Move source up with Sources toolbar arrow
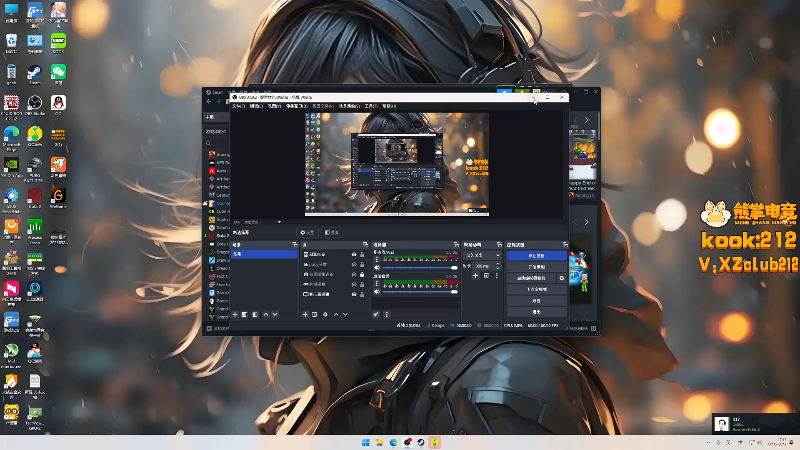The height and width of the screenshot is (450, 800). pos(336,314)
